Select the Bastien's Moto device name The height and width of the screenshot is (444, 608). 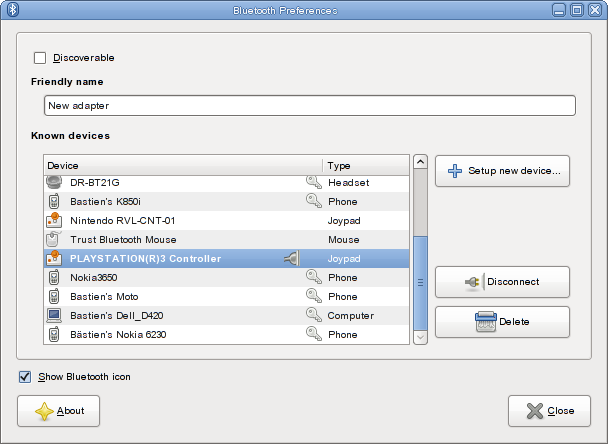[x=104, y=297]
